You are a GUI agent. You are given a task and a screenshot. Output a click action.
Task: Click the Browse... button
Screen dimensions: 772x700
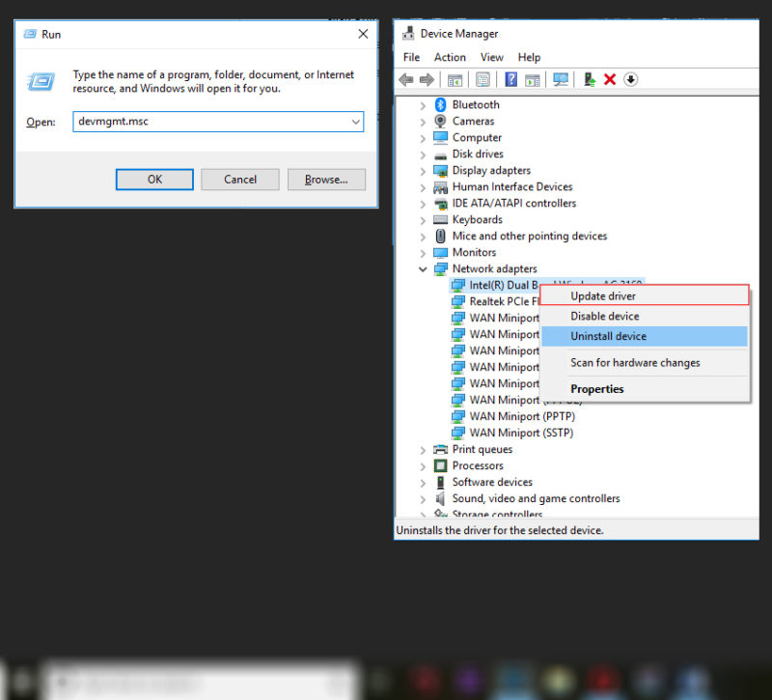[x=326, y=180]
